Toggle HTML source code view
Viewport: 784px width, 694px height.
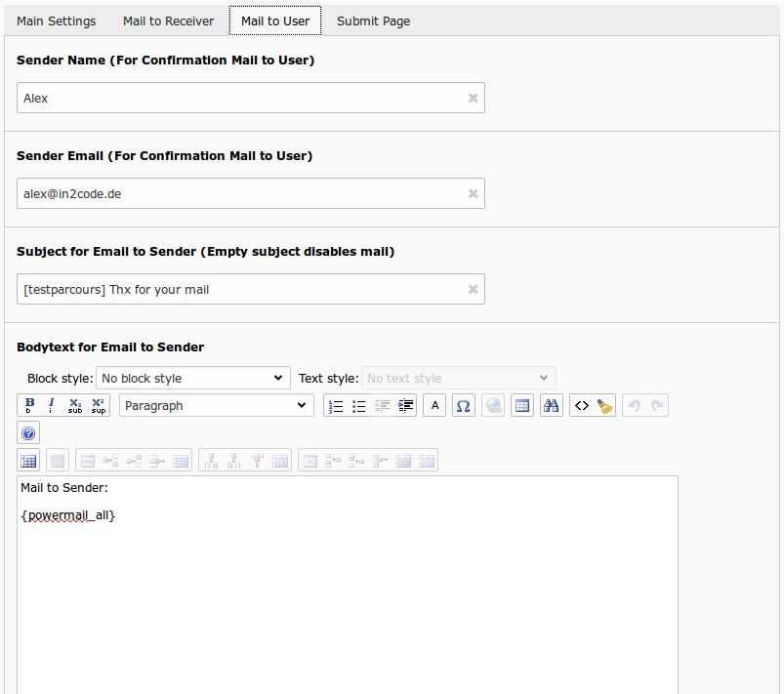pos(582,406)
